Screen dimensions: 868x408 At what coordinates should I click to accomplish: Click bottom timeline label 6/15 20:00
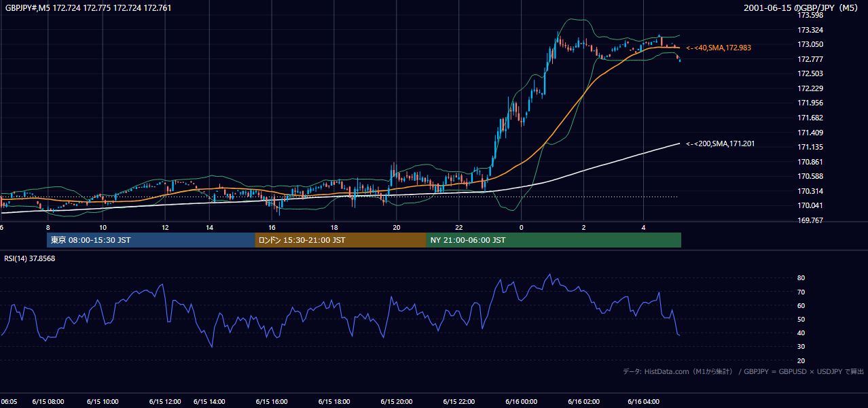(397, 402)
